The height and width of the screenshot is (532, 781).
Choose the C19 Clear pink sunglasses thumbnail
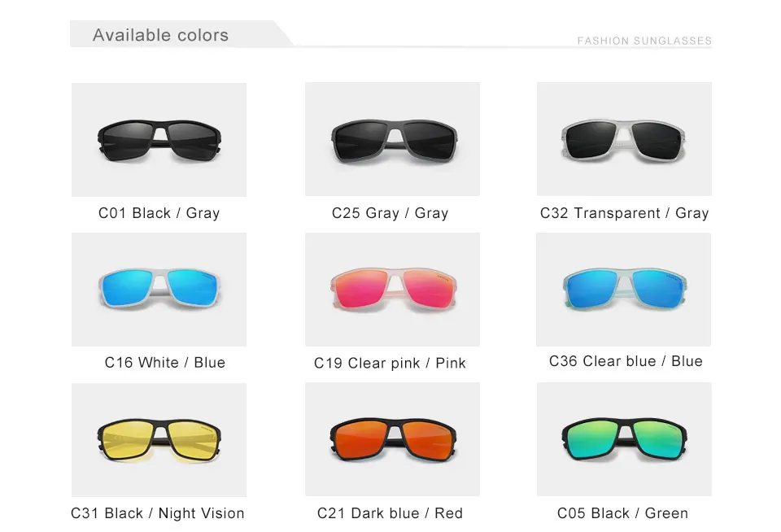click(392, 289)
